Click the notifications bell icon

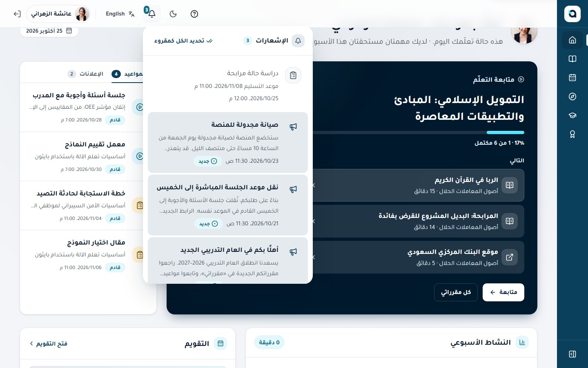point(151,14)
